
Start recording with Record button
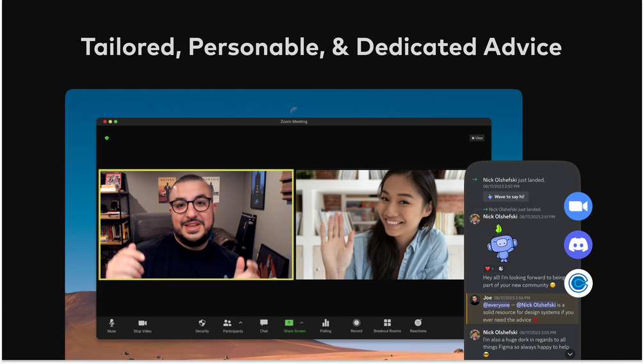(356, 326)
